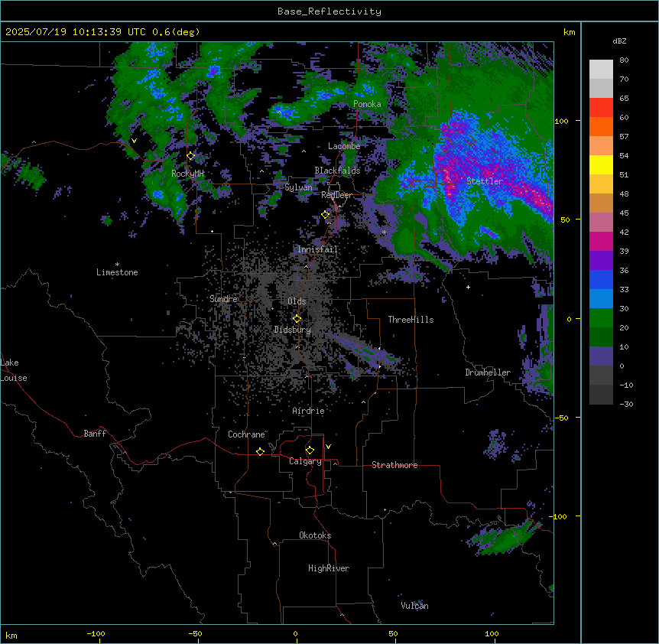Select the slate purple 10-0 dBZ legend swatch
This screenshot has width=659, height=644.
pos(601,356)
